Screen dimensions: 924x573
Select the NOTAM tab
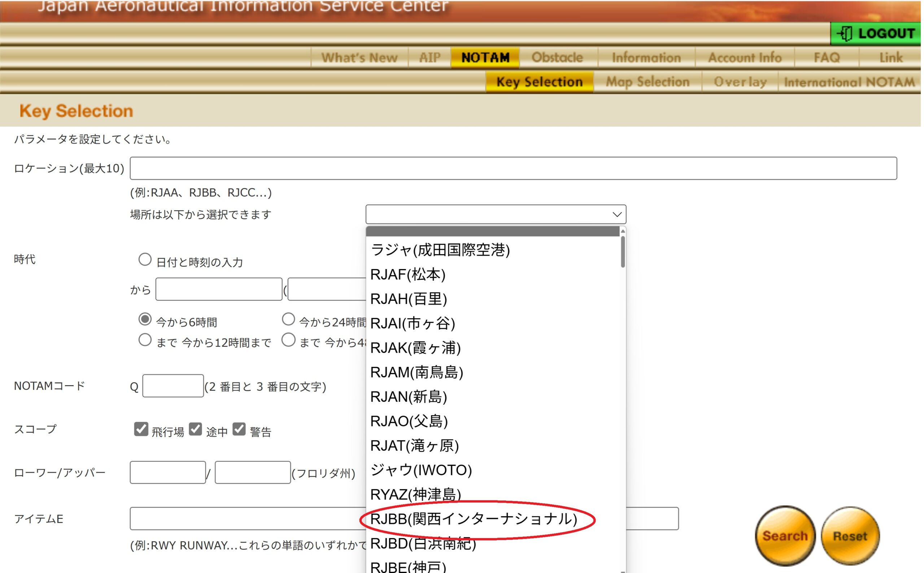485,58
